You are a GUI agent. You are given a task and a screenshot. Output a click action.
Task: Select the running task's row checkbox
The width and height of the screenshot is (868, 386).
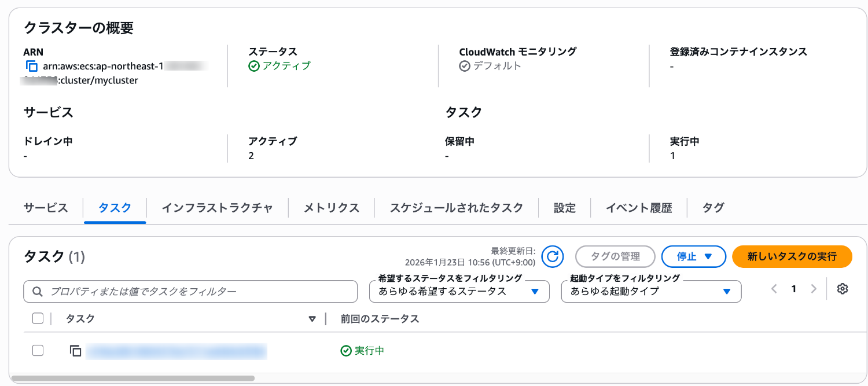pyautogui.click(x=38, y=350)
